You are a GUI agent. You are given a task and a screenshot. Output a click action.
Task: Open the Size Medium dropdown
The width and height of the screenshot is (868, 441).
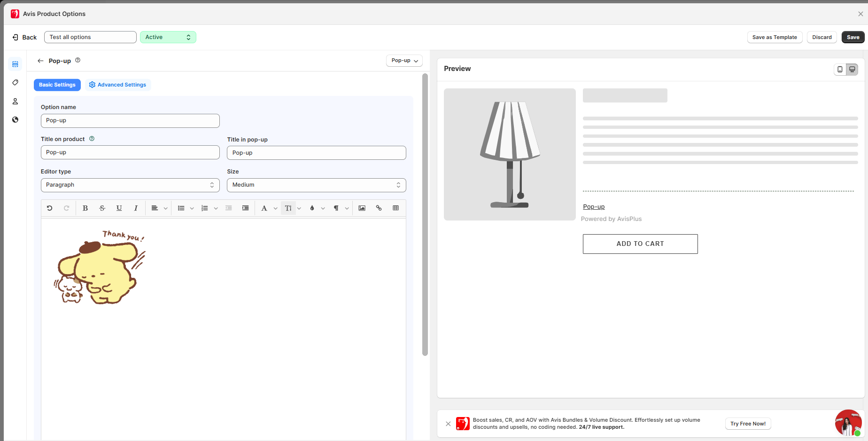point(316,185)
